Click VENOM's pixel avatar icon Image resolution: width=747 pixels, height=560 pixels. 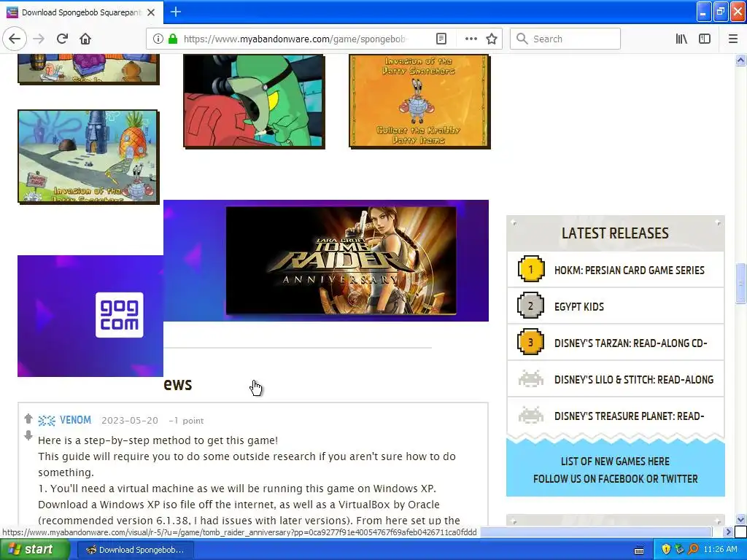(x=47, y=421)
